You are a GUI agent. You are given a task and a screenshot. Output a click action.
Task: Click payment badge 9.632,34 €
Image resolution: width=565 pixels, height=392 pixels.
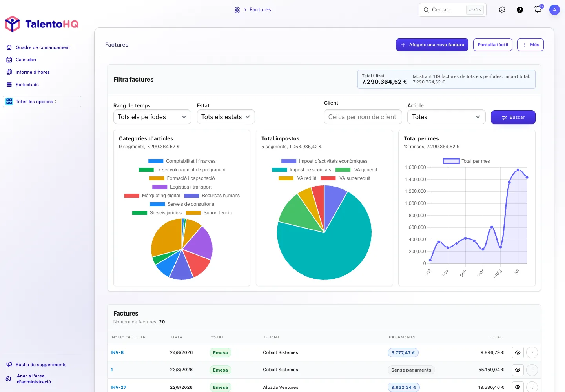pos(404,387)
